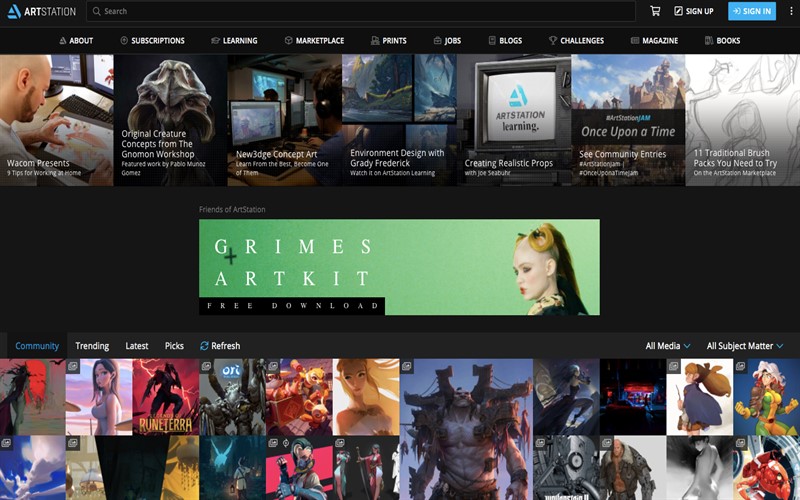
Task: Expand the All Subject Matter dropdown
Action: [x=744, y=346]
